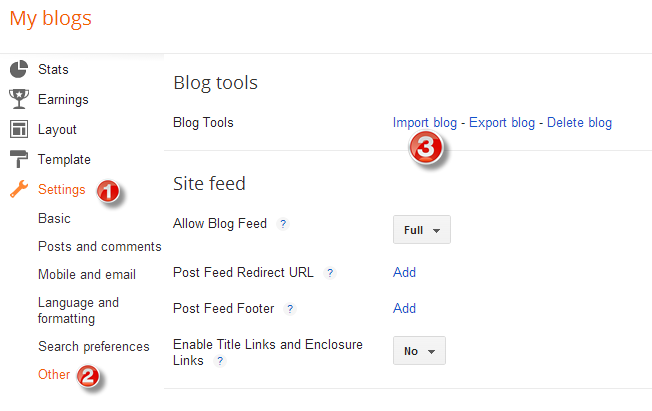The image size is (652, 411).
Task: Go to Mobile and email settings
Action: point(86,274)
